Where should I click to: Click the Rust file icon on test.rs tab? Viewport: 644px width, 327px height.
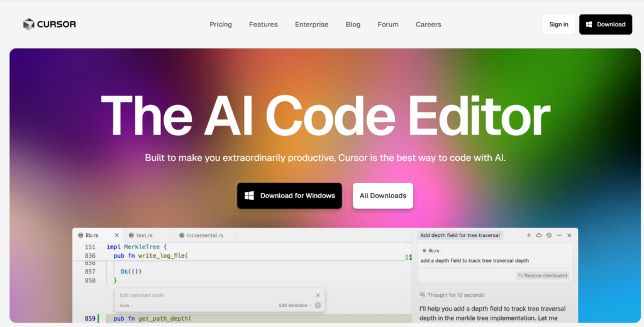pos(131,235)
